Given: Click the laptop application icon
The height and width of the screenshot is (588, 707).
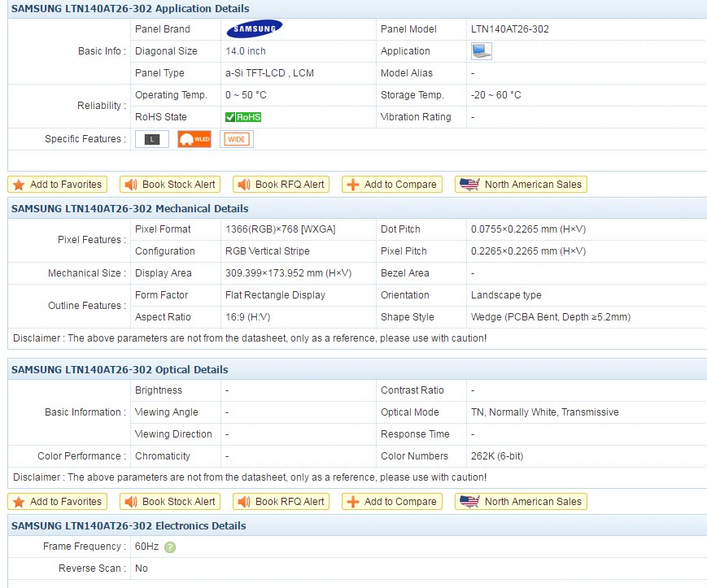Looking at the screenshot, I should click(481, 51).
